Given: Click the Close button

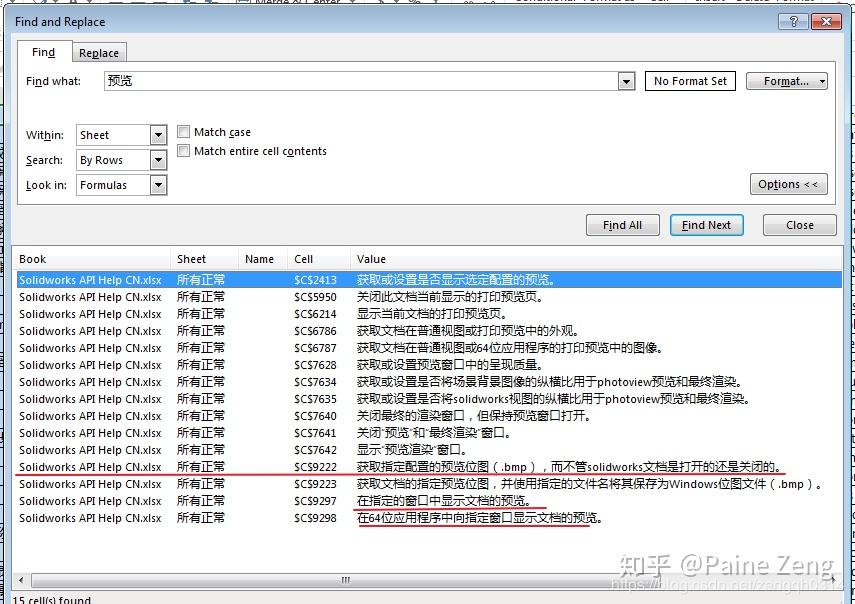Looking at the screenshot, I should [x=799, y=225].
